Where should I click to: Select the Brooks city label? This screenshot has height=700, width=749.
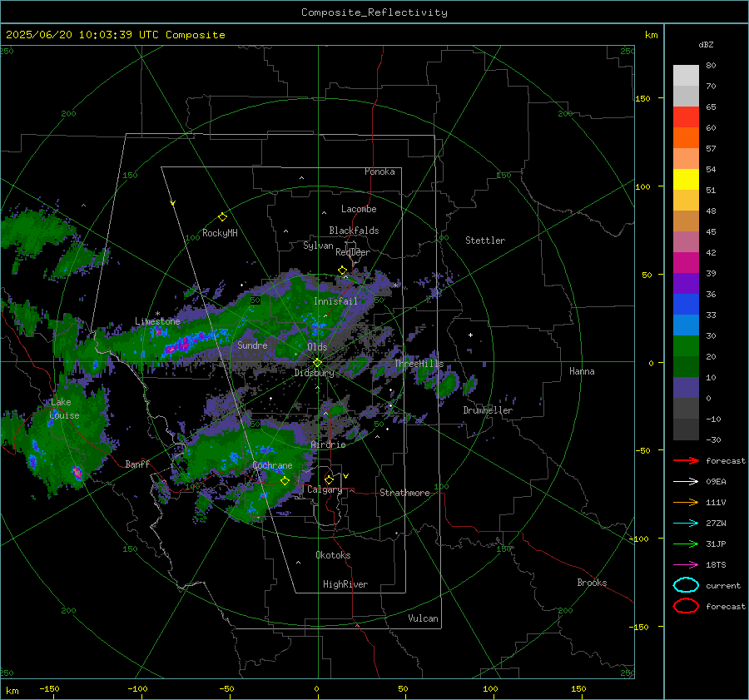click(x=592, y=583)
